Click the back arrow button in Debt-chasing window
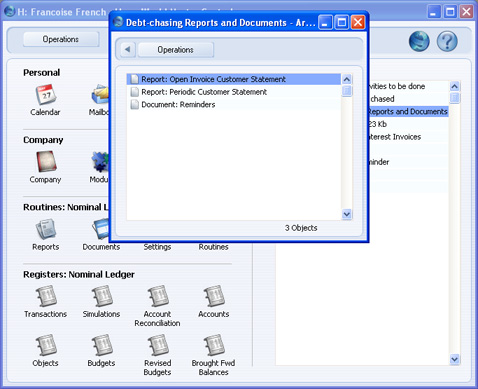 (x=127, y=50)
